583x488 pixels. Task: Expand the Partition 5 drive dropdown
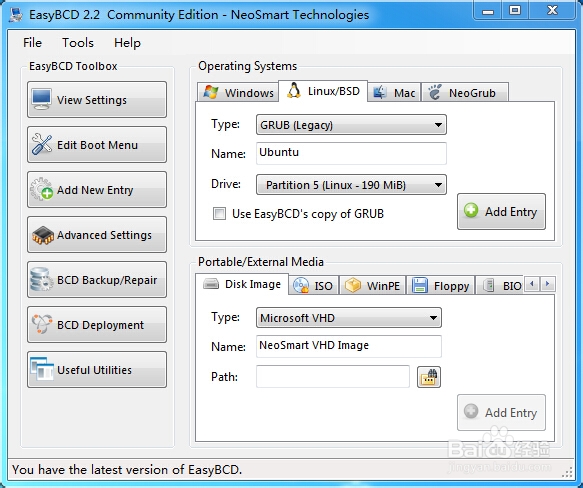(351, 184)
